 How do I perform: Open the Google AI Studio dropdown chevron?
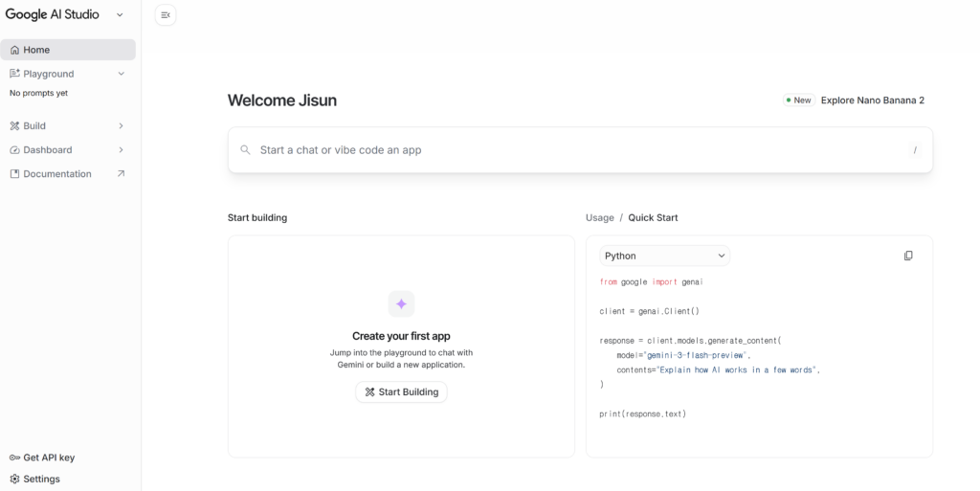pos(120,15)
